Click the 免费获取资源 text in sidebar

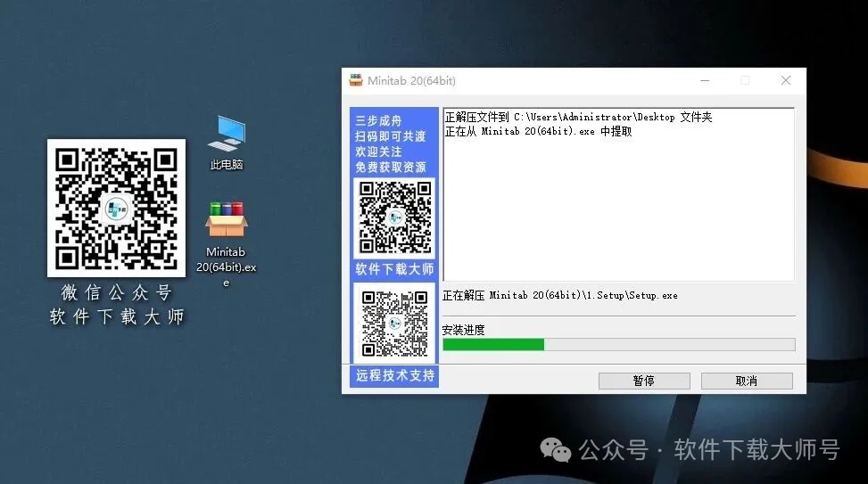(x=391, y=167)
